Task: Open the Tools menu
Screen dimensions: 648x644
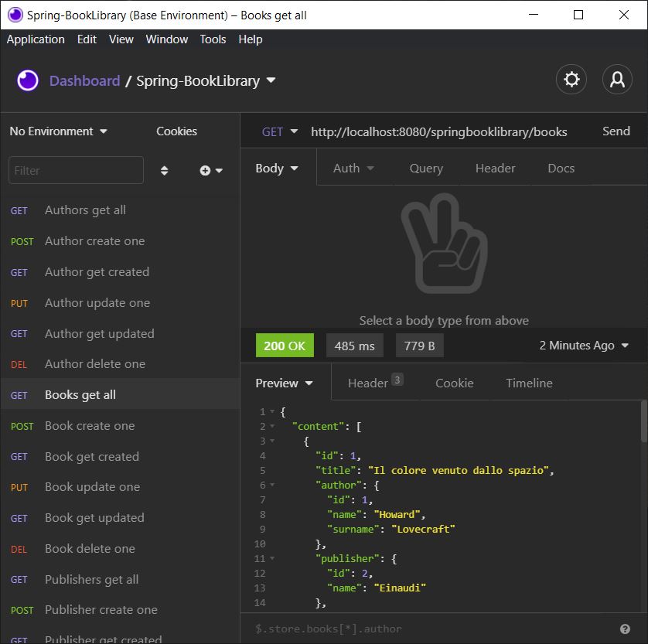Action: tap(213, 39)
